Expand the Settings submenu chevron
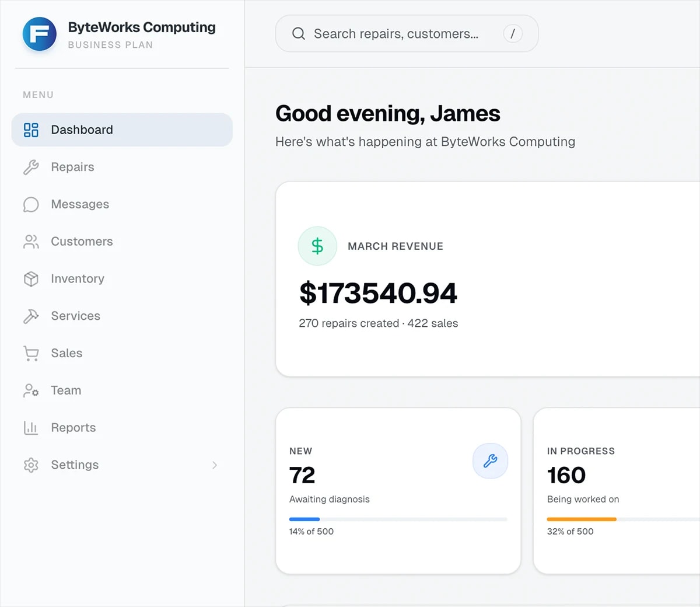700x607 pixels. point(215,465)
